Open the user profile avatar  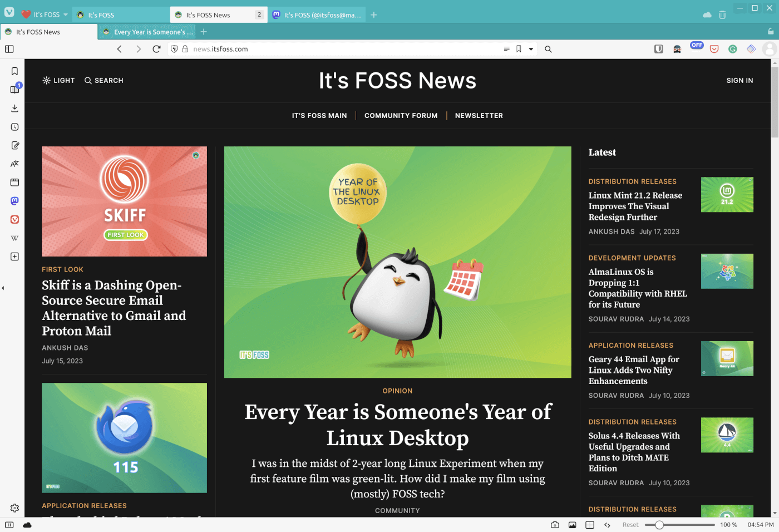[x=770, y=49]
